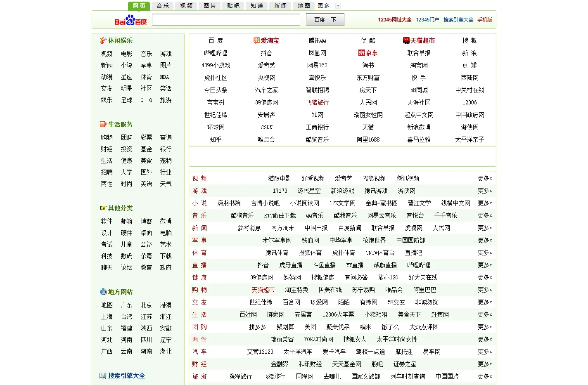Open the 飞猪旅行 link in top grid
Image resolution: width=588 pixels, height=385 pixels.
[317, 102]
